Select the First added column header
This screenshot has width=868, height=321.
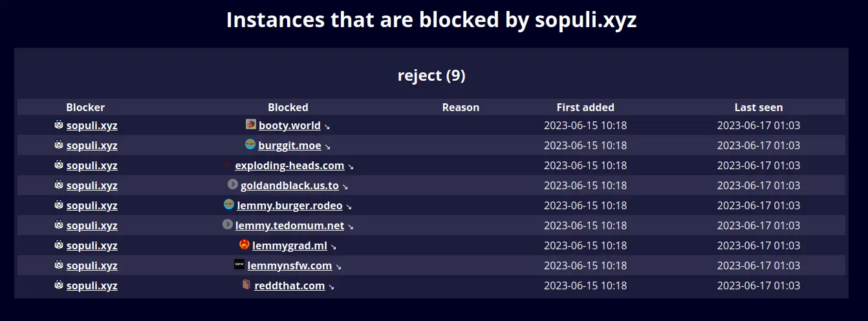585,107
